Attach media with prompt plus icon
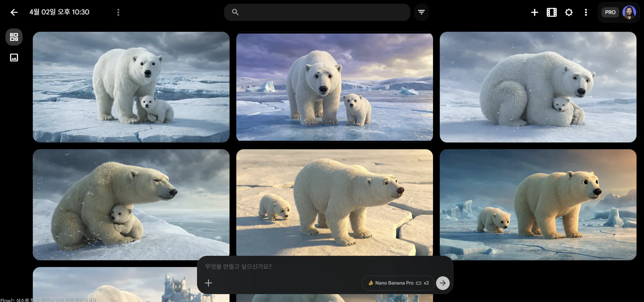 pos(208,283)
